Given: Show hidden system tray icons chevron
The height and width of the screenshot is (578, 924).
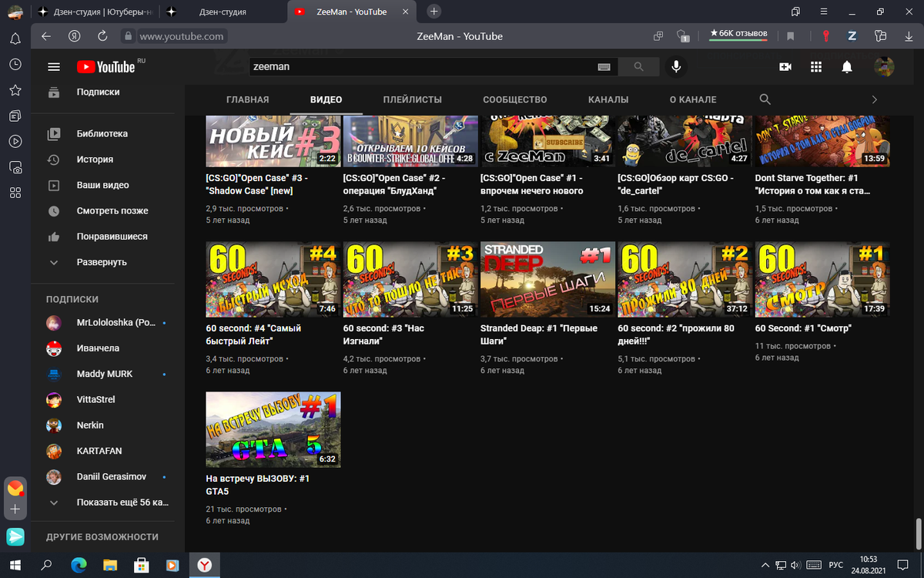Looking at the screenshot, I should [x=765, y=565].
